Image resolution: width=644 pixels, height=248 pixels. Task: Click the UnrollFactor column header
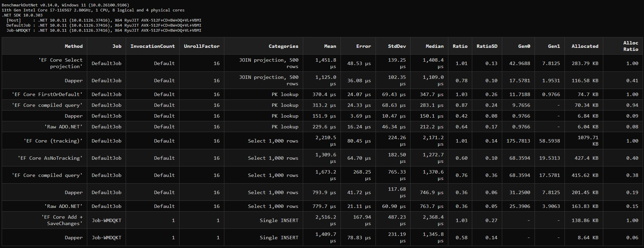pyautogui.click(x=201, y=46)
